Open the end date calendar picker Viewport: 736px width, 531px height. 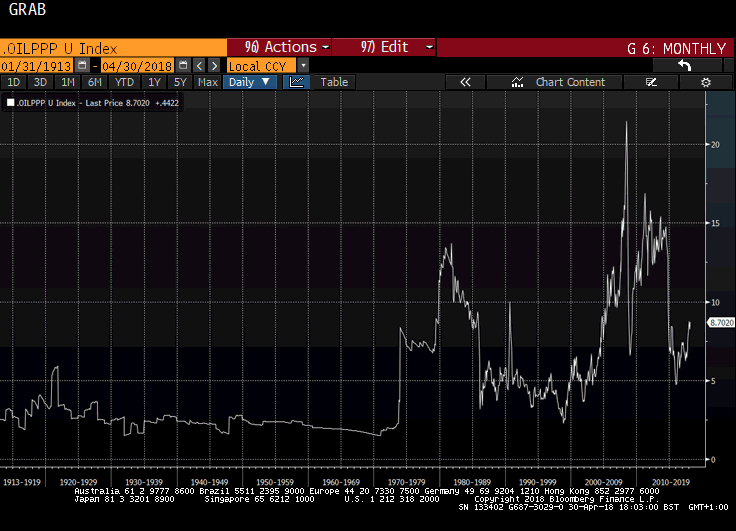tap(183, 65)
